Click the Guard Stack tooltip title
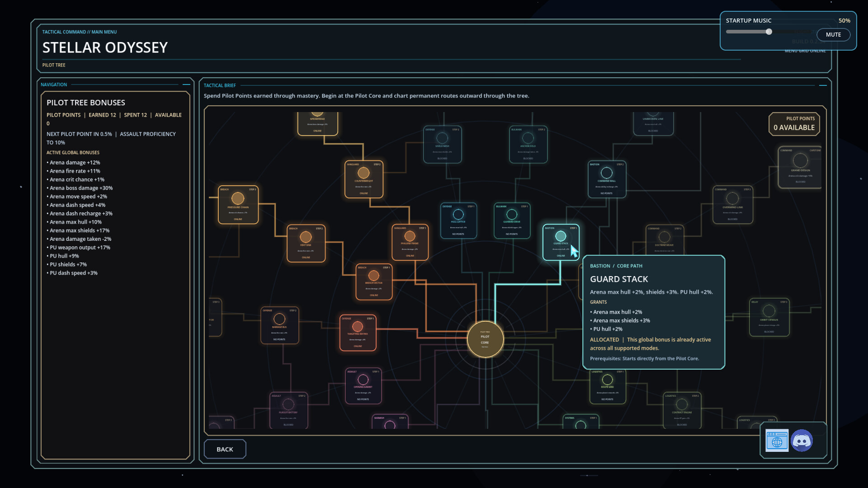868x488 pixels. [619, 279]
